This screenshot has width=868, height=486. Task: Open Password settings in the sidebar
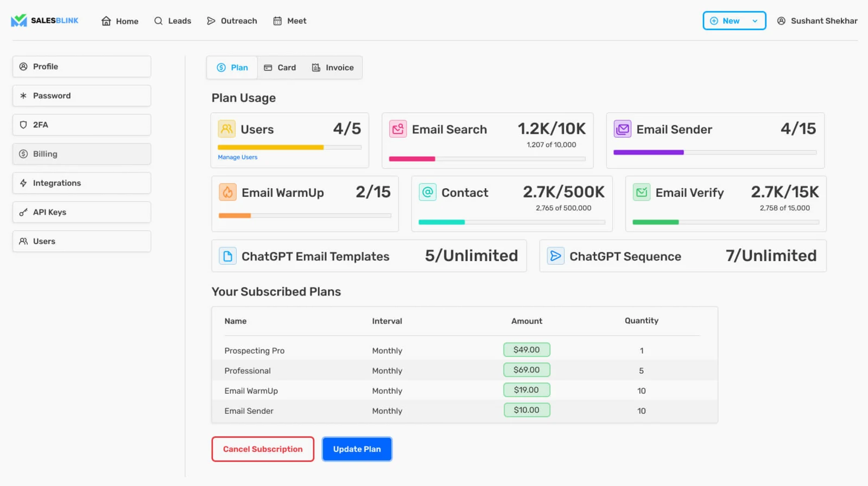[x=81, y=95]
